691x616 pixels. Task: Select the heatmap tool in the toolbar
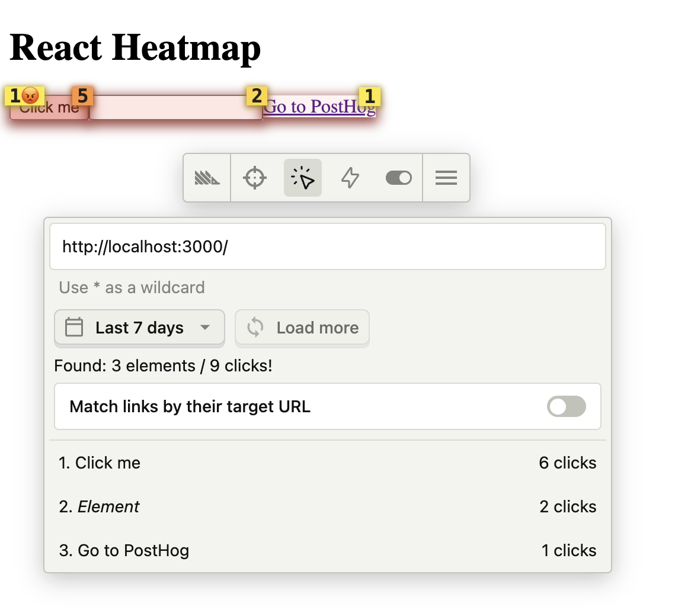[x=206, y=177]
